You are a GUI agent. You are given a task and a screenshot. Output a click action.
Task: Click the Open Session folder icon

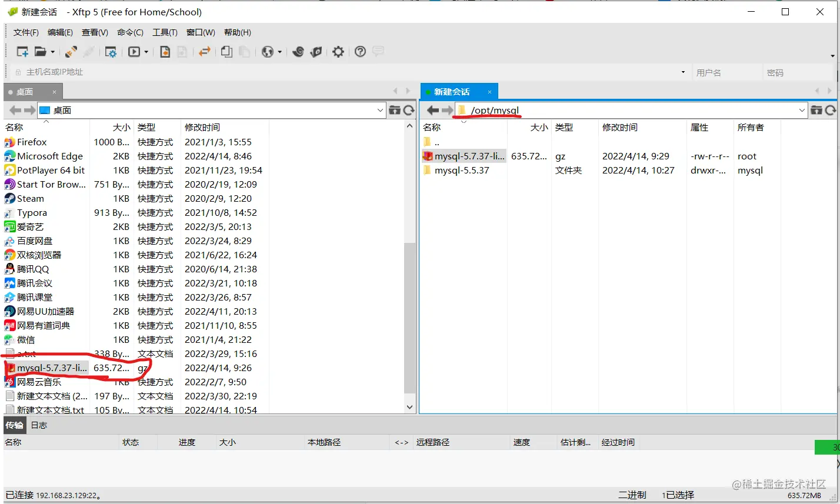(x=40, y=52)
